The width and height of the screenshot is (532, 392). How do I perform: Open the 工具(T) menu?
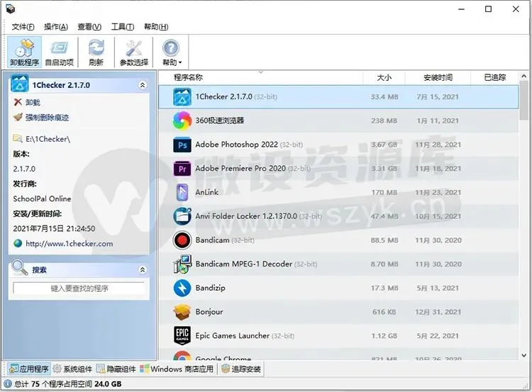123,27
